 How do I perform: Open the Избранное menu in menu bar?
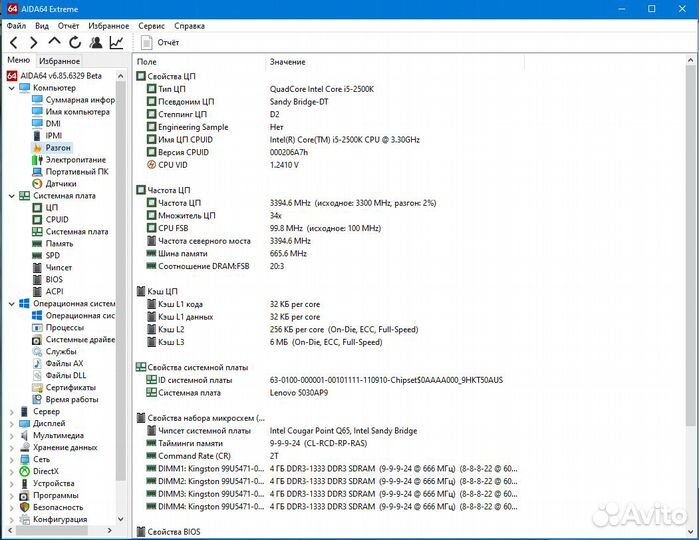pyautogui.click(x=109, y=26)
